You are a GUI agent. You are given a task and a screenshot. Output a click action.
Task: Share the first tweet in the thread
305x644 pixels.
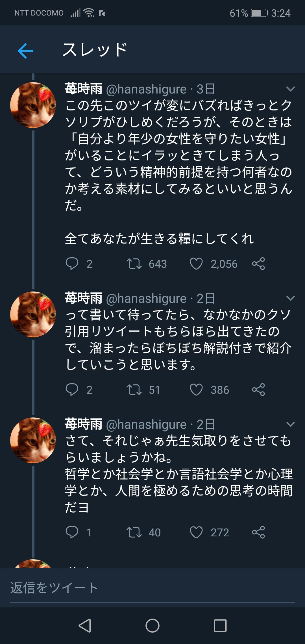point(258,264)
